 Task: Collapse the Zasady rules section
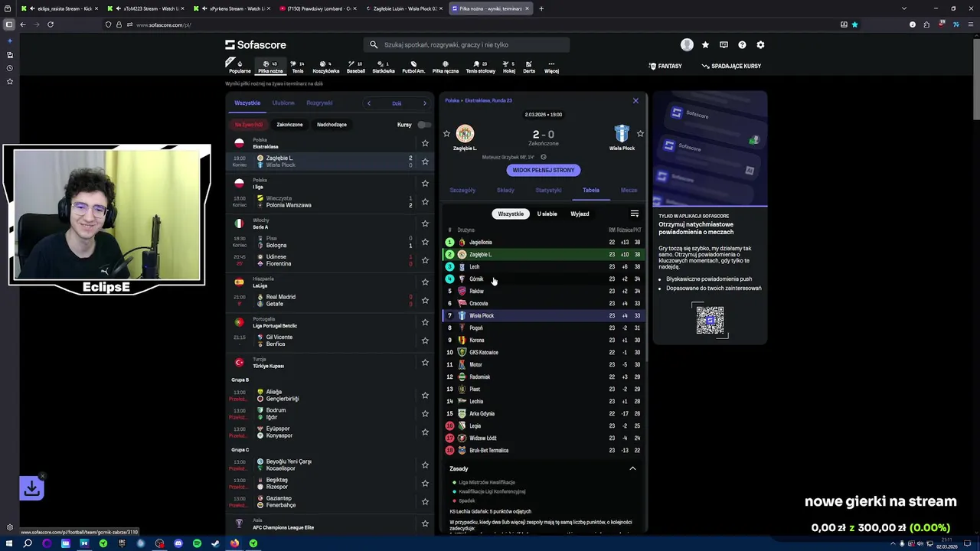632,468
